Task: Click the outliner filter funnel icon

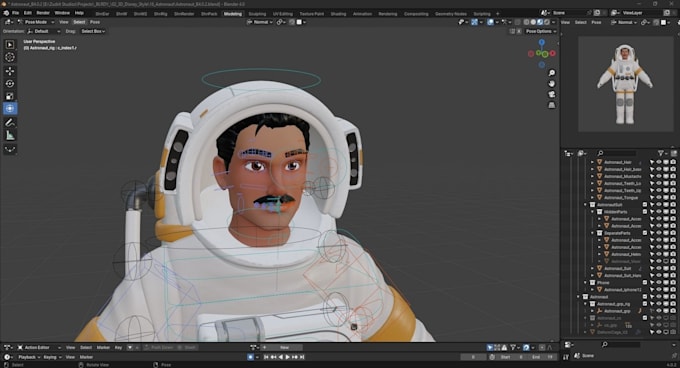Action: (x=661, y=153)
